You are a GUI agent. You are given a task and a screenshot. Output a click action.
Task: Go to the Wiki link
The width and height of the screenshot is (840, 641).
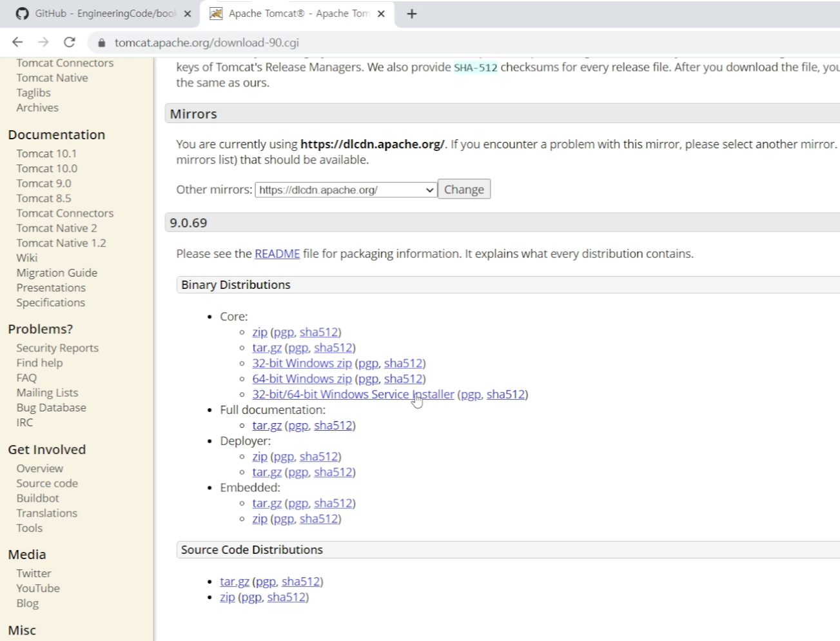tap(27, 257)
